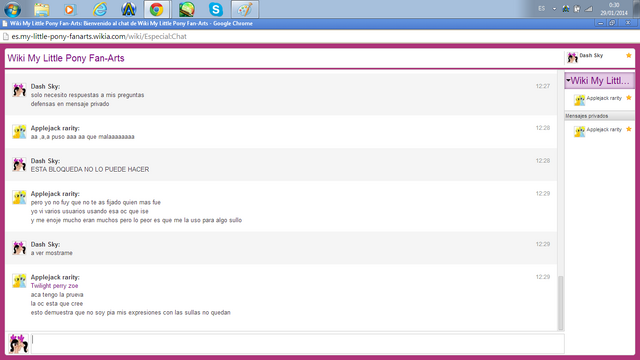Switch to the Google Chrome taskbar button

[x=157, y=9]
